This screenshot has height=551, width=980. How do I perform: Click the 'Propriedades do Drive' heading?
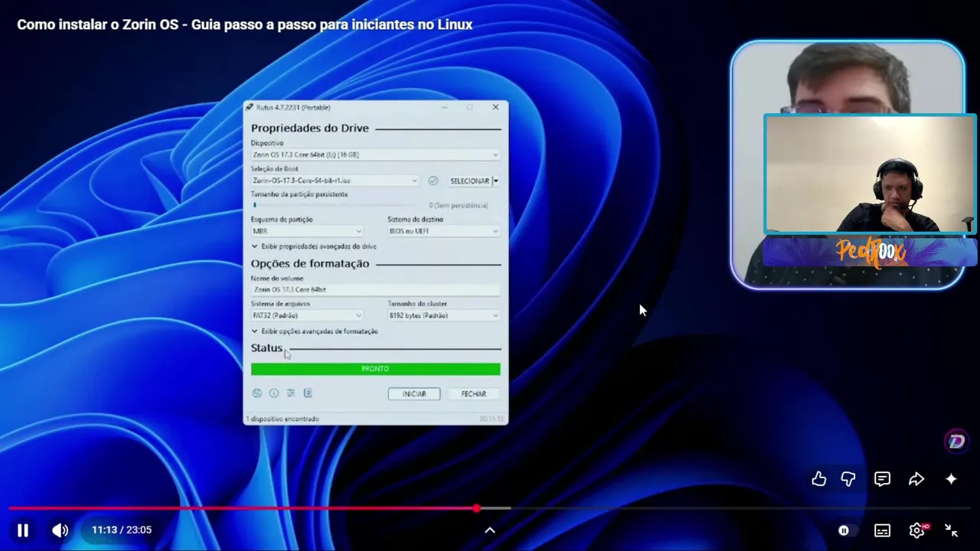click(310, 128)
